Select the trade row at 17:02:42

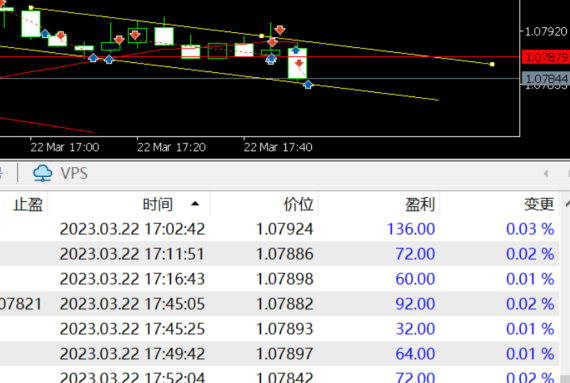tap(279, 229)
